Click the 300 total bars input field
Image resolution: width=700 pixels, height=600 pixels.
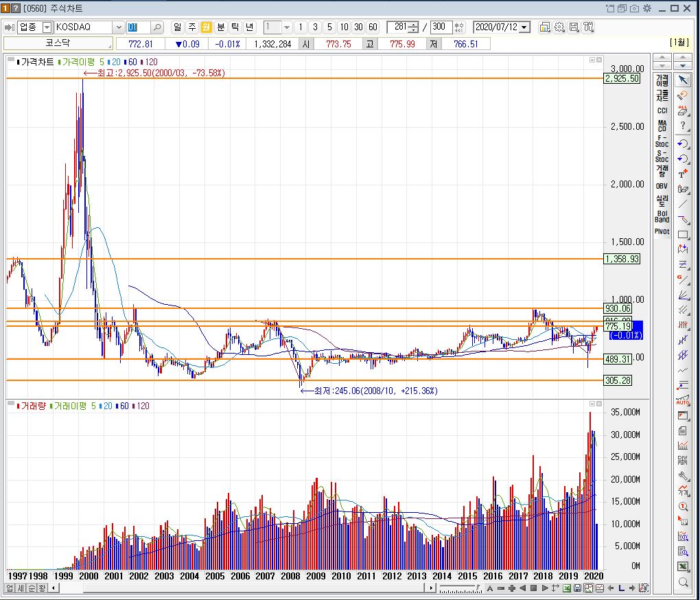tap(440, 27)
